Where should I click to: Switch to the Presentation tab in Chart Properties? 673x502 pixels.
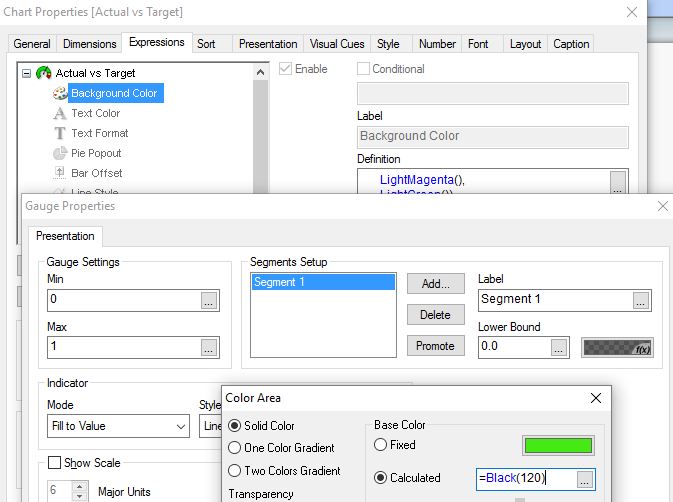[268, 44]
